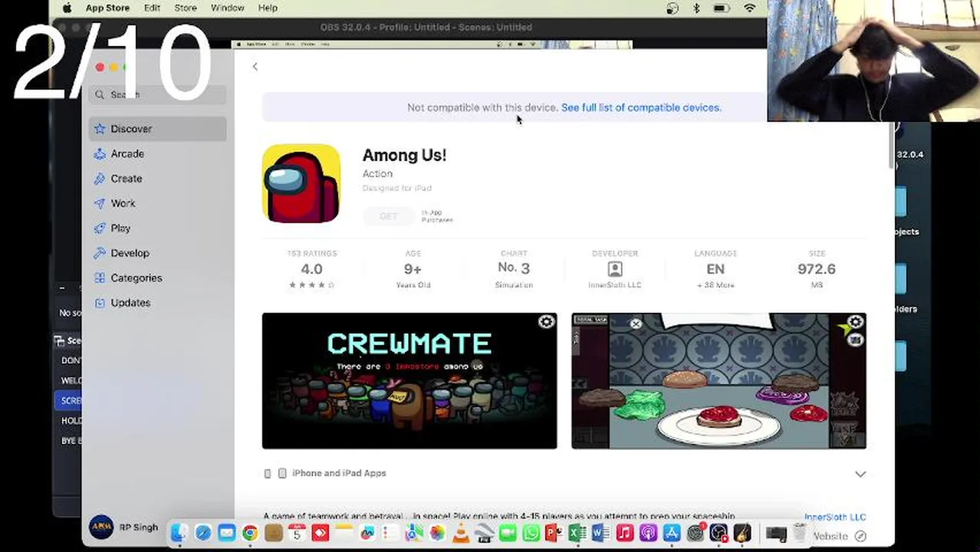Image resolution: width=980 pixels, height=552 pixels.
Task: Open Updates in the sidebar
Action: [x=157, y=303]
